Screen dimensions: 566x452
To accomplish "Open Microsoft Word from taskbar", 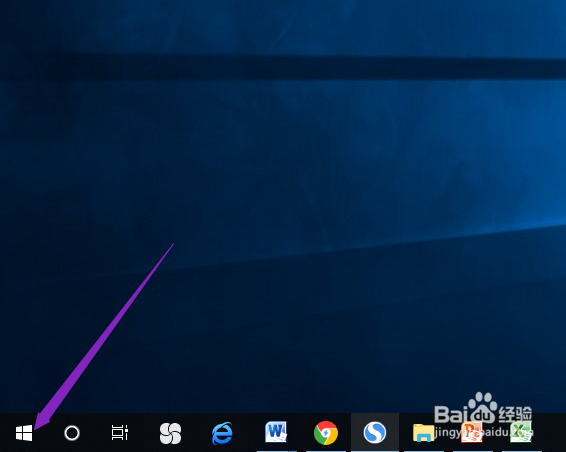I will [x=276, y=432].
